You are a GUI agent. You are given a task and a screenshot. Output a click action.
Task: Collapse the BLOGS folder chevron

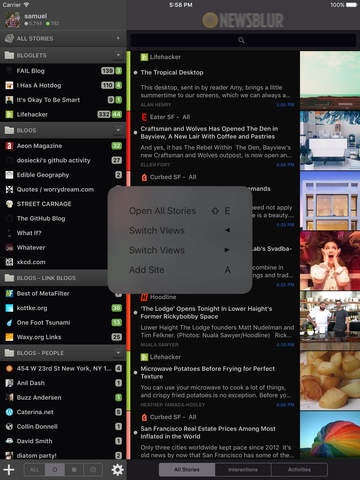[118, 130]
